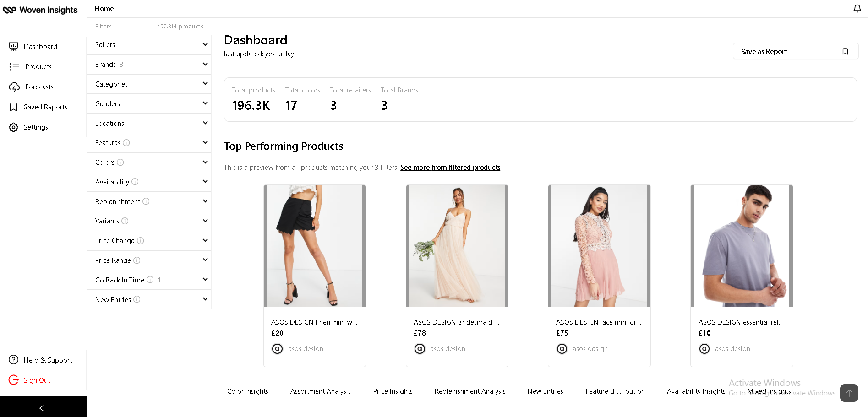Expand the Colors filter chevron

click(205, 162)
